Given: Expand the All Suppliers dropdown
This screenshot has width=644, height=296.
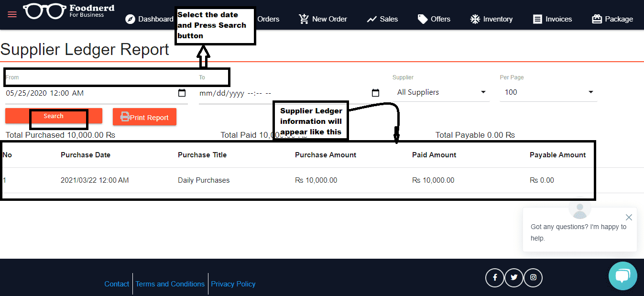Looking at the screenshot, I should pos(441,92).
